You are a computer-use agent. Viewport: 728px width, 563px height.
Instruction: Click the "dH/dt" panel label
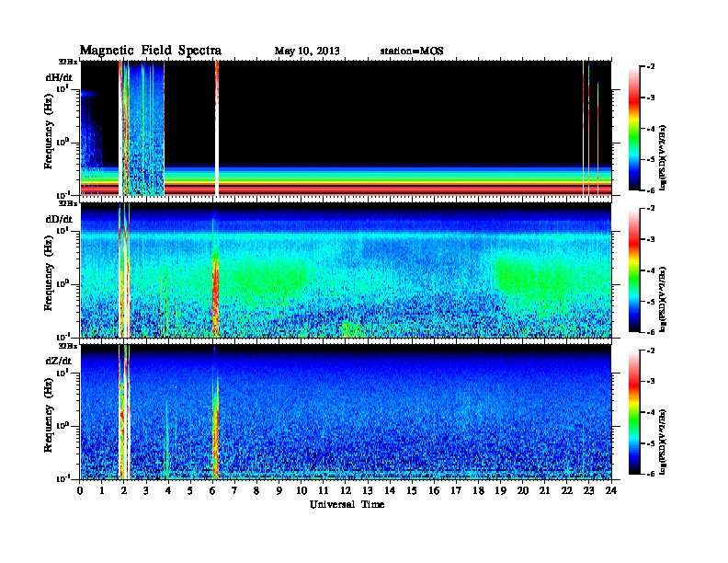pos(59,77)
